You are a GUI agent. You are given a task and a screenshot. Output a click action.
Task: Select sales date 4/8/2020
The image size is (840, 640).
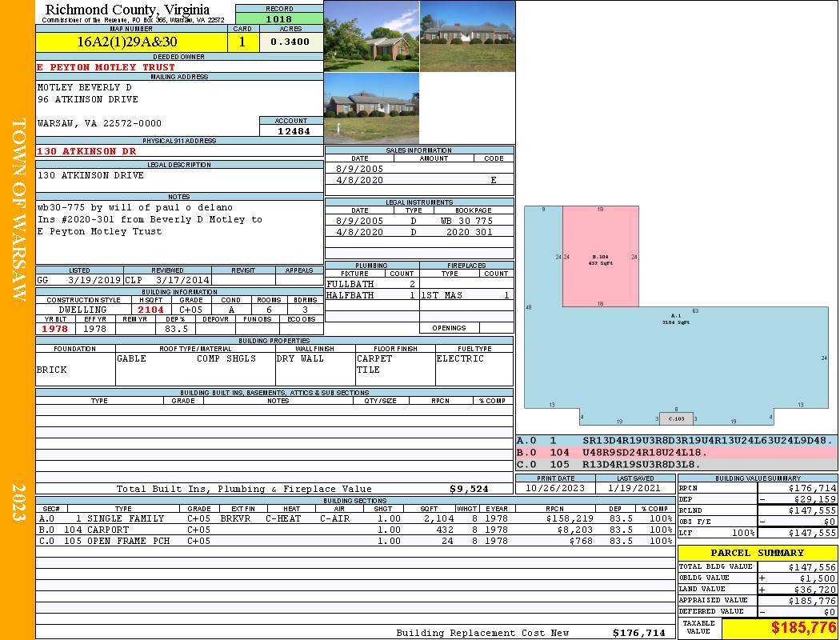coord(359,180)
